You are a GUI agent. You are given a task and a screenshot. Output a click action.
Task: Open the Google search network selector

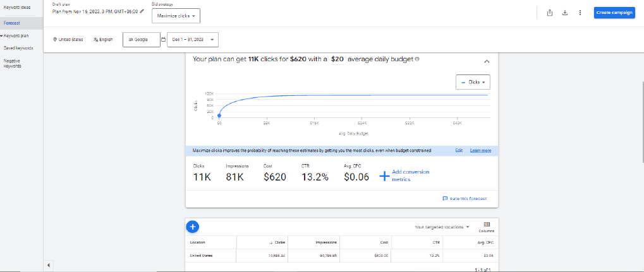pos(142,40)
